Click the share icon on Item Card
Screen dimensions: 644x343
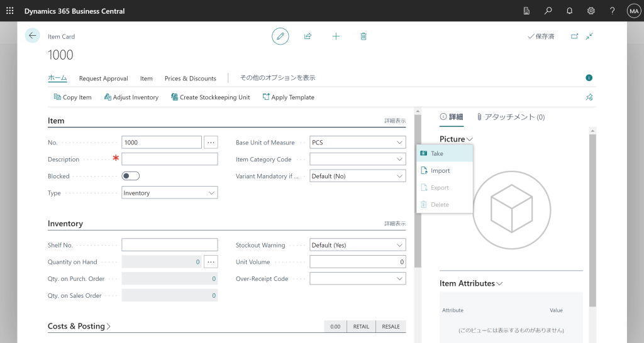pos(308,36)
